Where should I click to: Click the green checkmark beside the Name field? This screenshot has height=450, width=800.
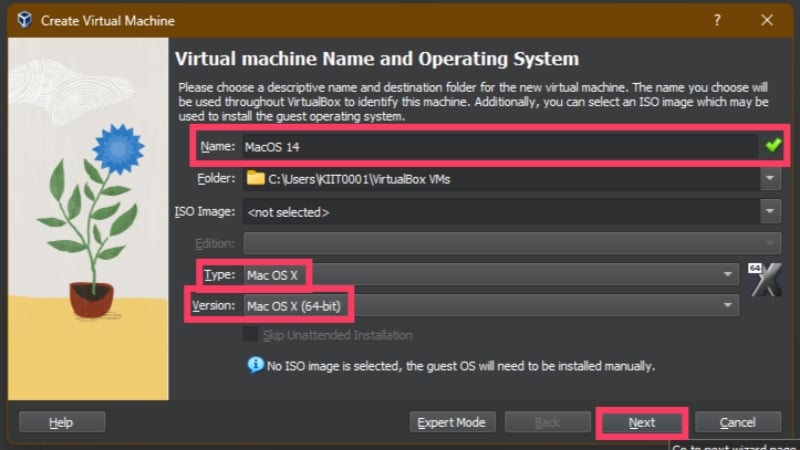tap(772, 145)
